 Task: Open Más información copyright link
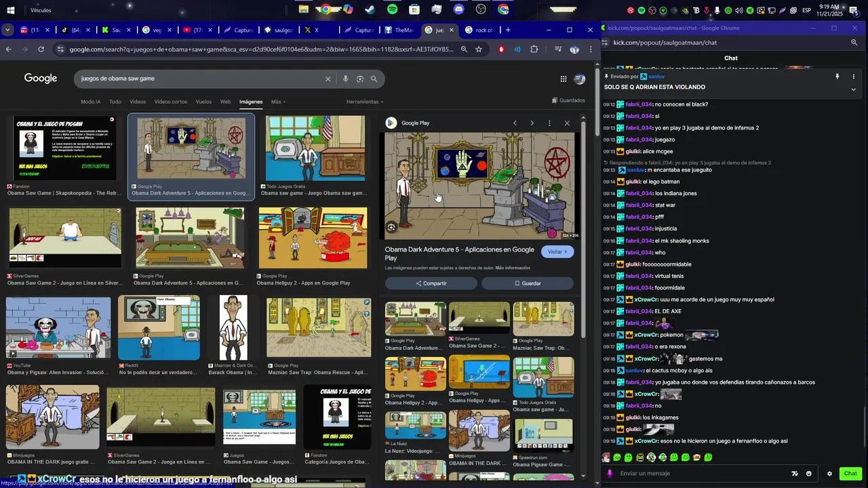[513, 268]
